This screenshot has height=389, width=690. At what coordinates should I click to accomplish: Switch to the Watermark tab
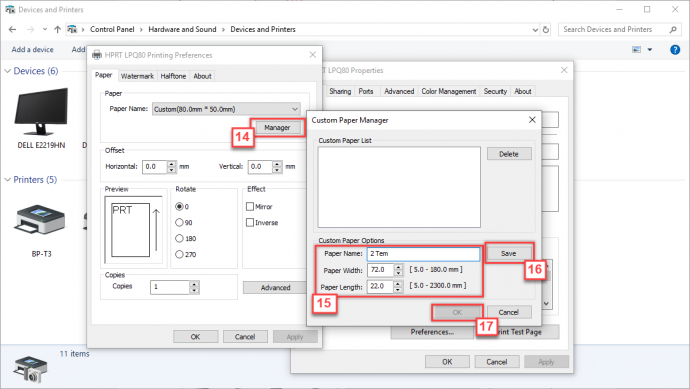point(137,76)
